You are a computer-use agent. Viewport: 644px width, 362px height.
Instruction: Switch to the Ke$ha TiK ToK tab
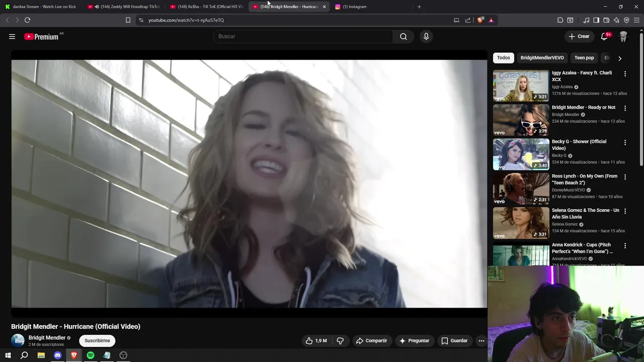206,7
